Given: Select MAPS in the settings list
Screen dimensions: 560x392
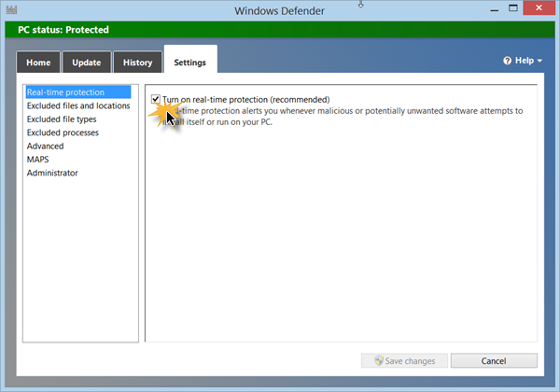Looking at the screenshot, I should tap(38, 160).
